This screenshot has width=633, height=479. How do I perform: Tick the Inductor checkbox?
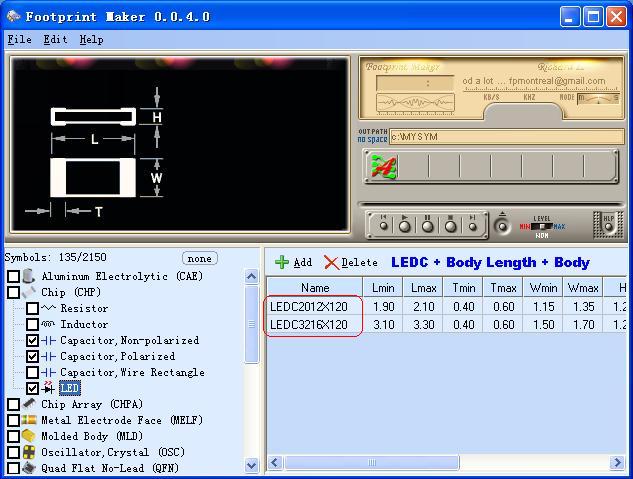(33, 325)
